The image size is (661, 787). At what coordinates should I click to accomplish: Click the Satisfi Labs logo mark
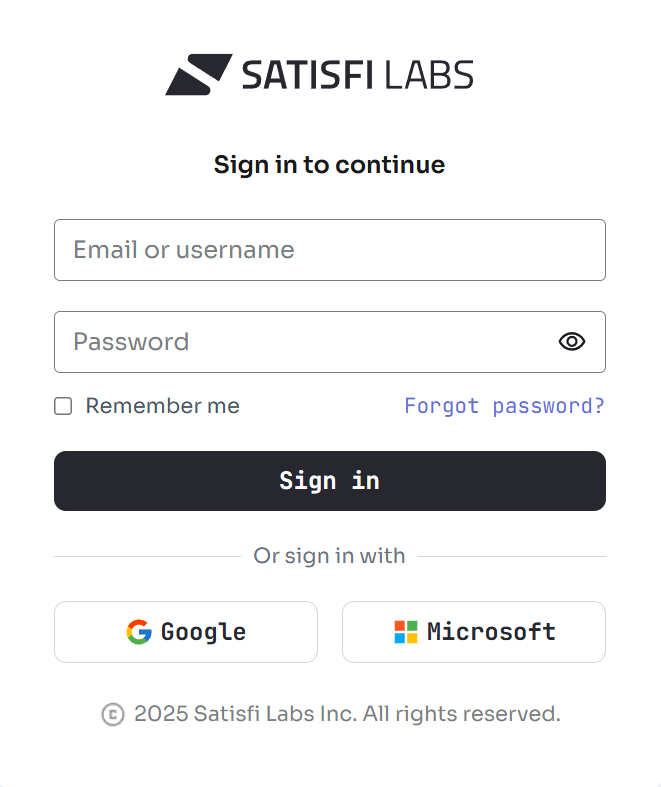click(x=199, y=75)
